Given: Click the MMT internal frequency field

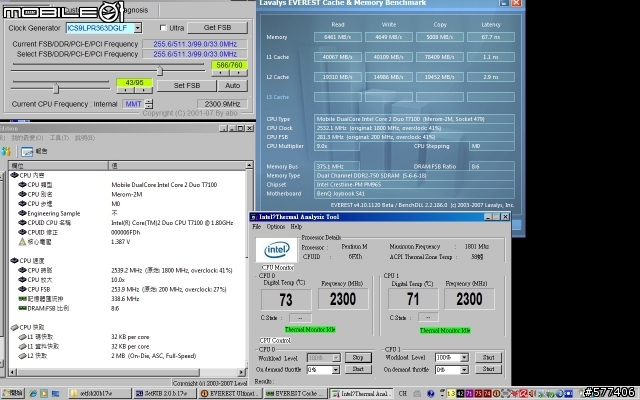Looking at the screenshot, I should click(133, 104).
